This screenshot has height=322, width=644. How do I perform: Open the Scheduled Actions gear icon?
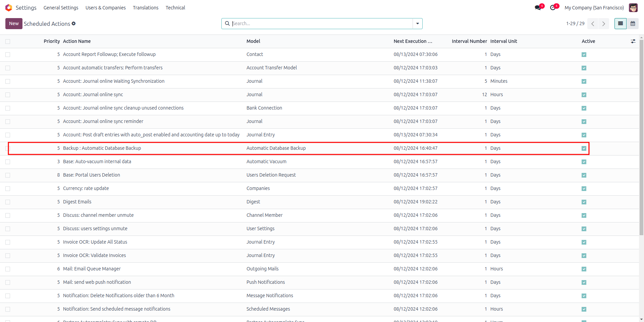pos(74,23)
